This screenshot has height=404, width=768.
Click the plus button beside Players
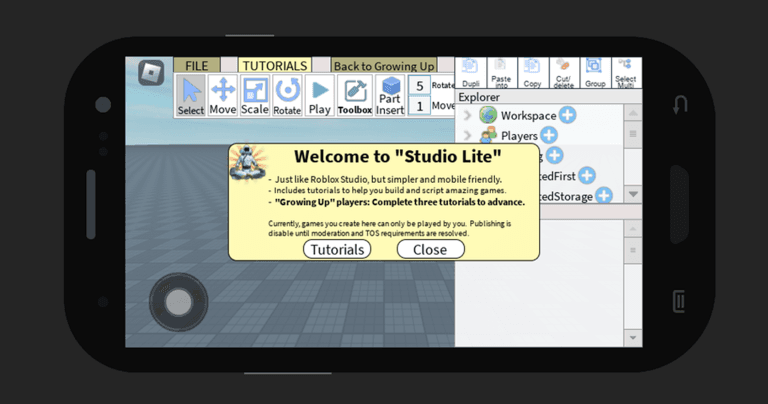[549, 135]
